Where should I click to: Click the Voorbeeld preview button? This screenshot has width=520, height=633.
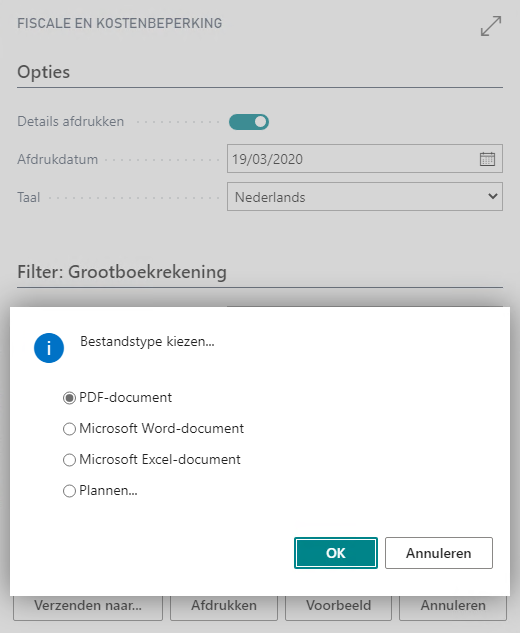point(338,608)
